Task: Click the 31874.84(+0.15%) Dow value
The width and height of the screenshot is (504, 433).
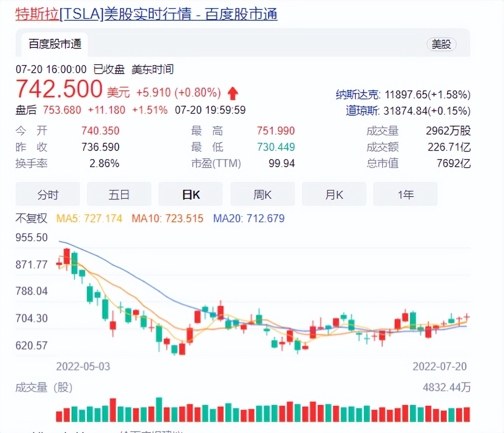Action: (x=427, y=111)
